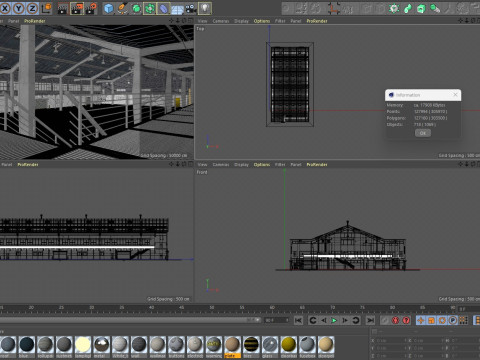Open the green Array generator icon
This screenshot has height=360, width=480.
point(150,8)
